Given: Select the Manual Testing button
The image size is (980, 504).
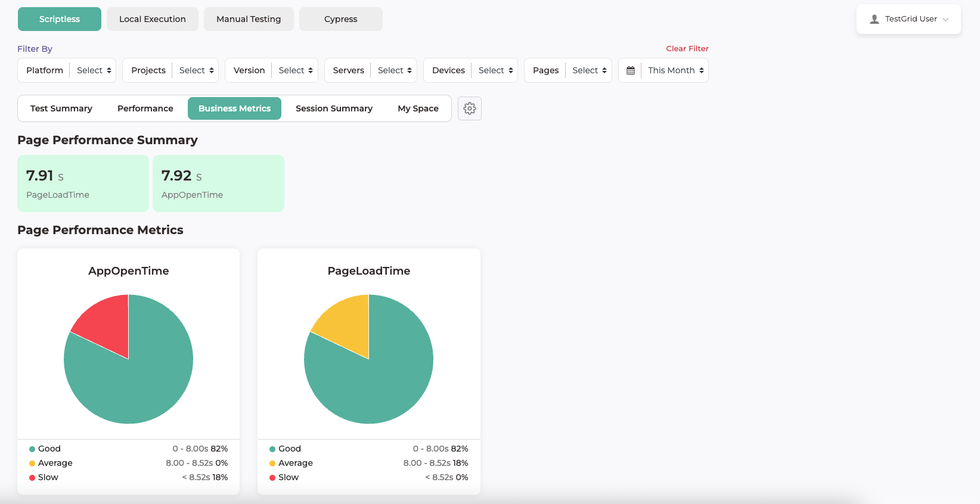Looking at the screenshot, I should (249, 19).
